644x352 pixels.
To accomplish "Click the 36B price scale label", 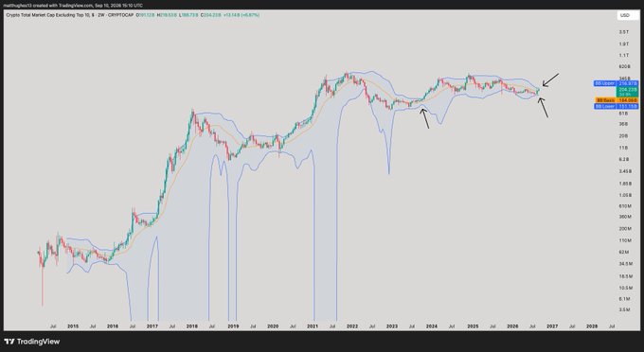I will (x=623, y=124).
